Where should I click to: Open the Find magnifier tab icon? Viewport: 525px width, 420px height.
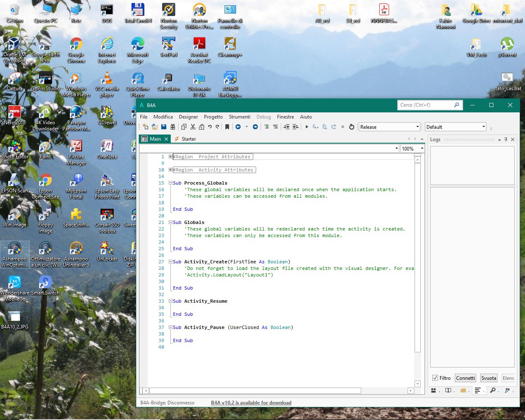[493, 390]
